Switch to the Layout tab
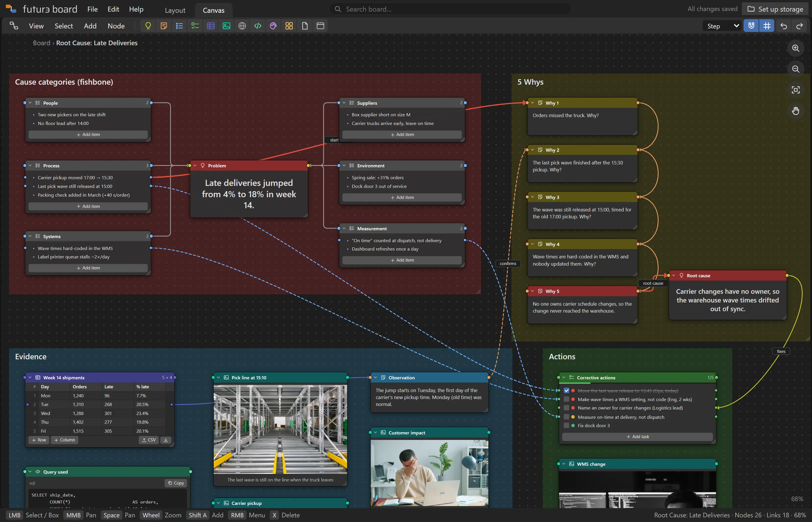Image resolution: width=812 pixels, height=522 pixels. pos(175,10)
